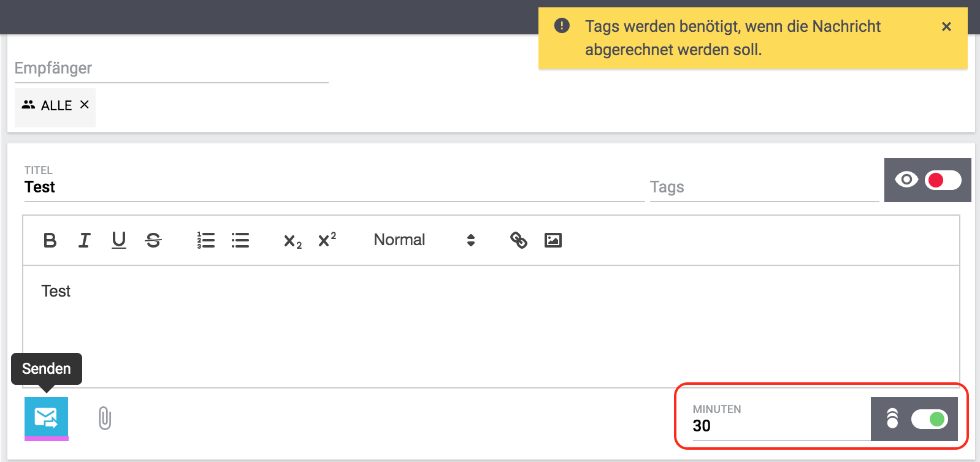Apply superscript formatting

pyautogui.click(x=327, y=240)
